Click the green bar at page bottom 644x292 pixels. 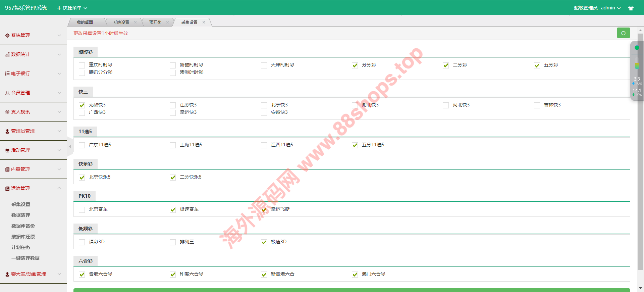point(352,290)
